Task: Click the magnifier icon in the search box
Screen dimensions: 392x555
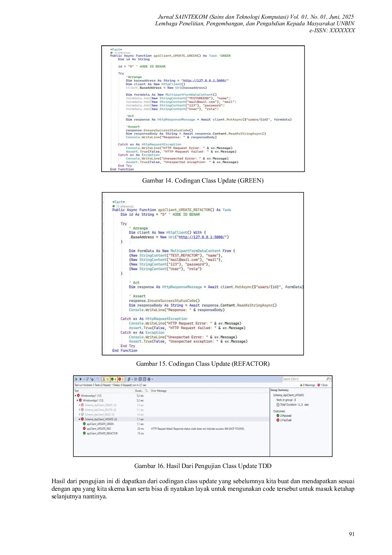Action: (328, 379)
